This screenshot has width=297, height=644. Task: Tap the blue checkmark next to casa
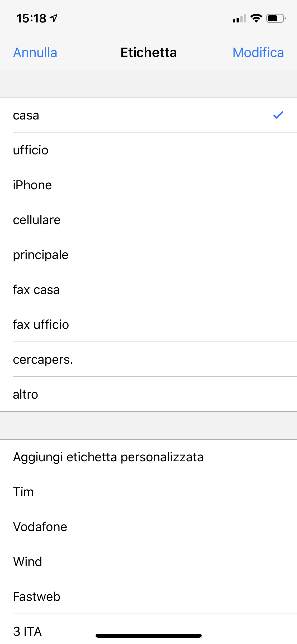tap(278, 115)
